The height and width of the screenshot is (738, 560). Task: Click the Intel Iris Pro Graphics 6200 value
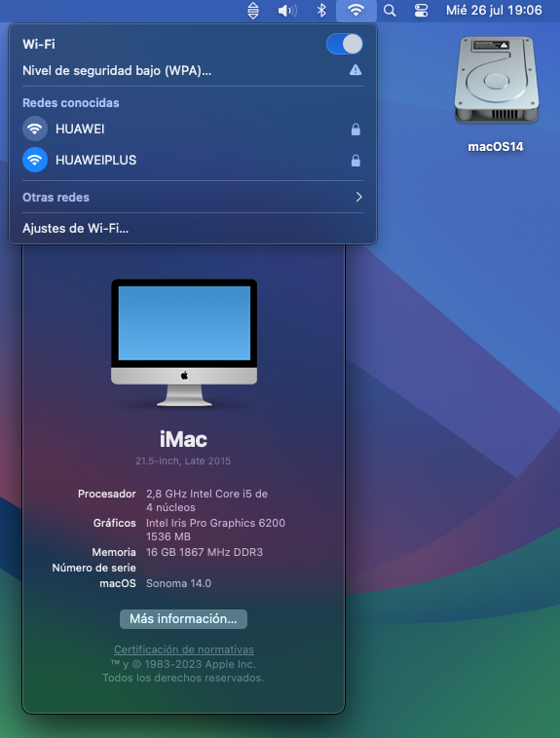click(215, 530)
